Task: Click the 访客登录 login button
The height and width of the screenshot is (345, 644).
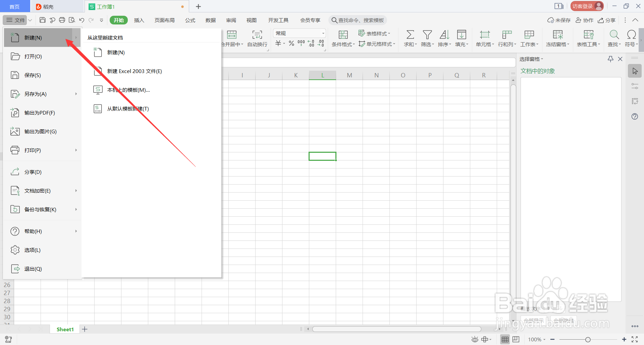Action: pyautogui.click(x=587, y=6)
